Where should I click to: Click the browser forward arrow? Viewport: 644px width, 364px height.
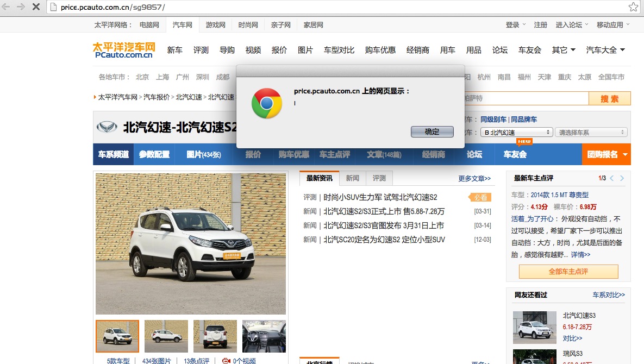click(x=21, y=7)
